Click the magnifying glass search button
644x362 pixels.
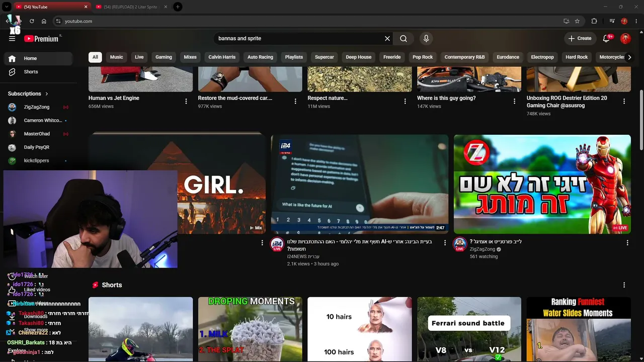point(404,38)
